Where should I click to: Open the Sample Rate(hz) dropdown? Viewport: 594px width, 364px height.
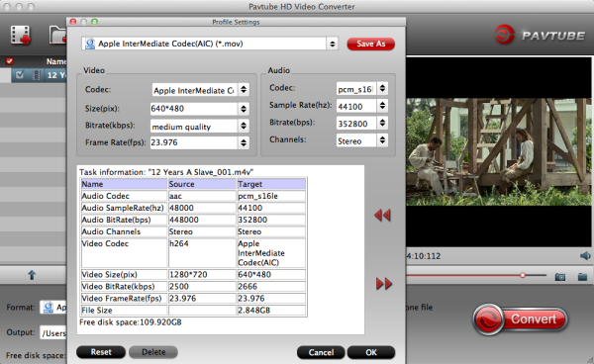(382, 106)
